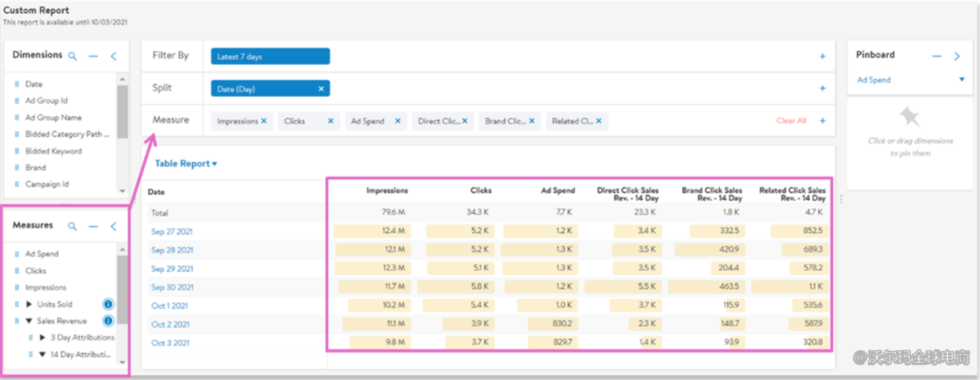Add a filter with Filter By plus icon
The image size is (980, 380).
[x=823, y=57]
